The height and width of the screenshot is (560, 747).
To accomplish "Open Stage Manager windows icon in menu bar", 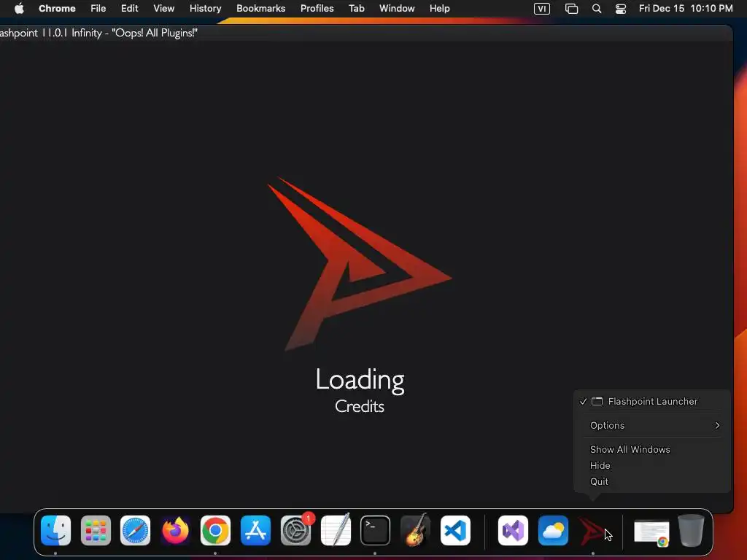I will coord(571,9).
